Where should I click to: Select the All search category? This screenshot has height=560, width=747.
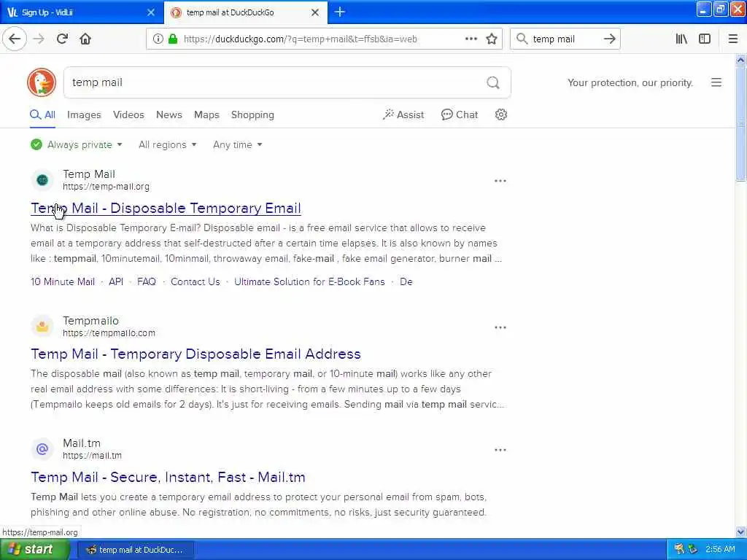[43, 114]
